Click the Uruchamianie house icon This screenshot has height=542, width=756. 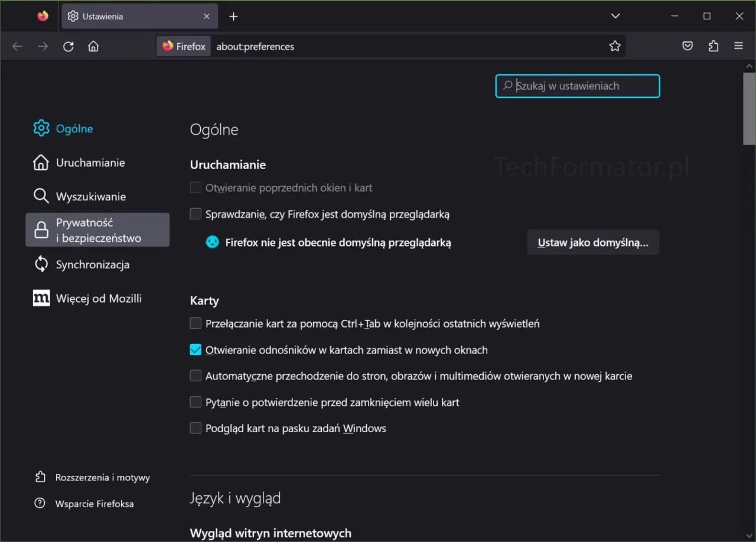point(41,163)
